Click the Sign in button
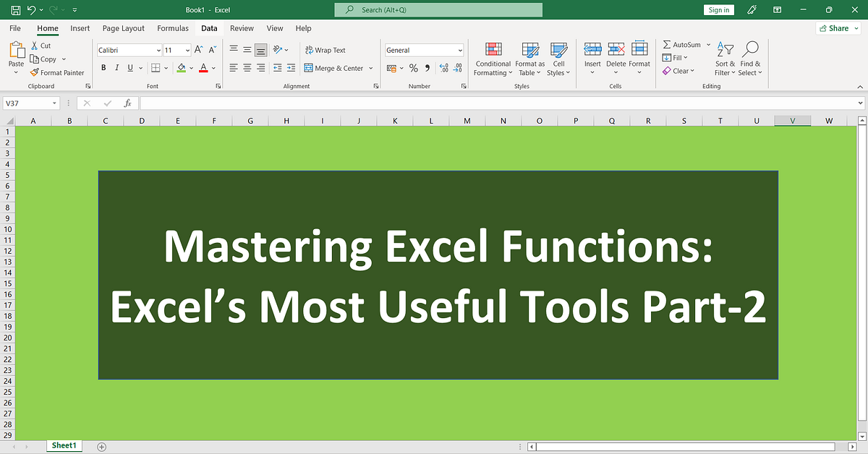This screenshot has height=454, width=868. (718, 9)
